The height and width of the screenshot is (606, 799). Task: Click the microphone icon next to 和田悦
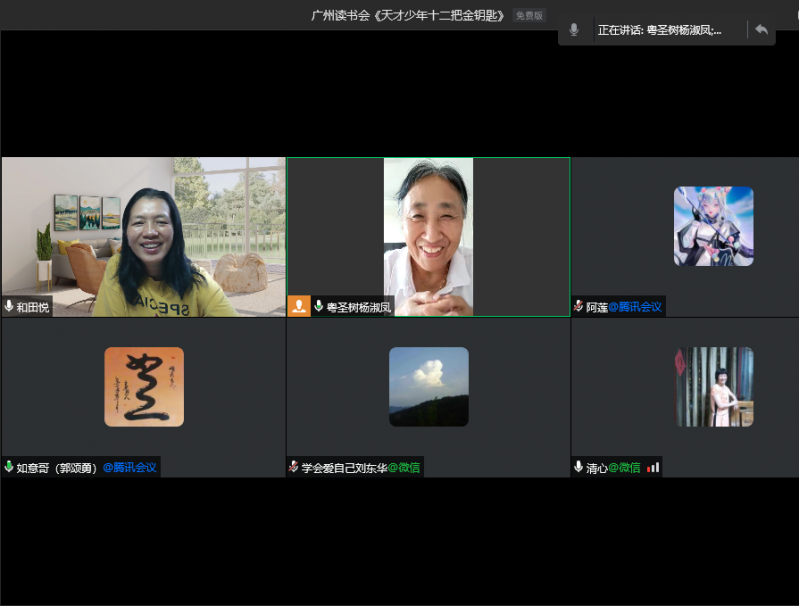tap(10, 307)
